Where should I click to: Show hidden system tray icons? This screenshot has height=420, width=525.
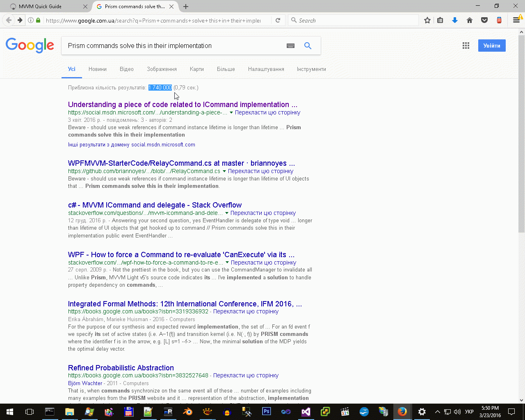coord(438,412)
